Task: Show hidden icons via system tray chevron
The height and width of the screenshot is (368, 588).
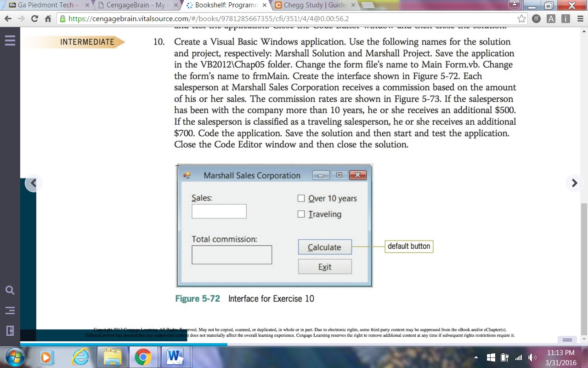Action: click(476, 356)
